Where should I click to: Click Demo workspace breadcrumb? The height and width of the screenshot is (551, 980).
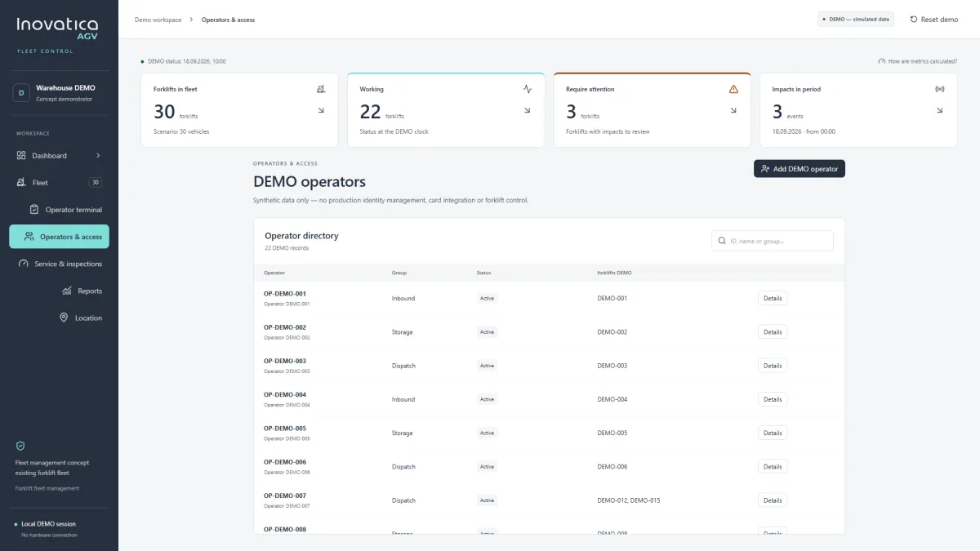158,20
